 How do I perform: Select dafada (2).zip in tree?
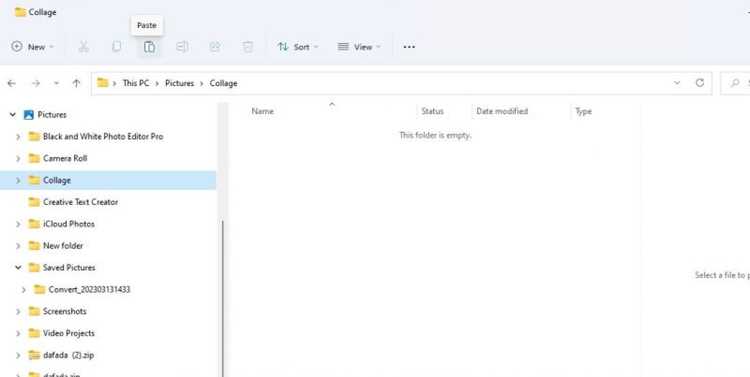(x=68, y=355)
